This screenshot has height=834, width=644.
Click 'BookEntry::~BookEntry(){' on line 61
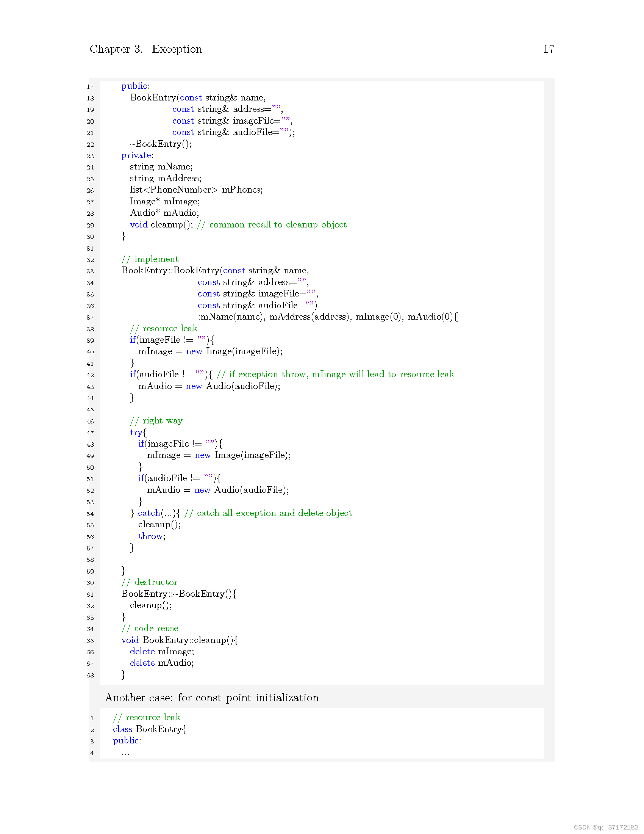coord(179,594)
